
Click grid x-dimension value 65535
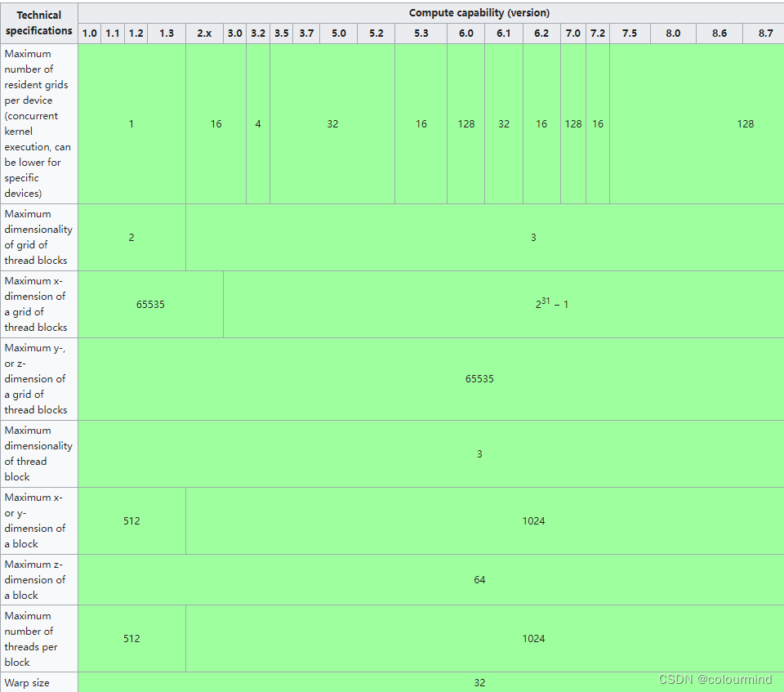(x=150, y=304)
